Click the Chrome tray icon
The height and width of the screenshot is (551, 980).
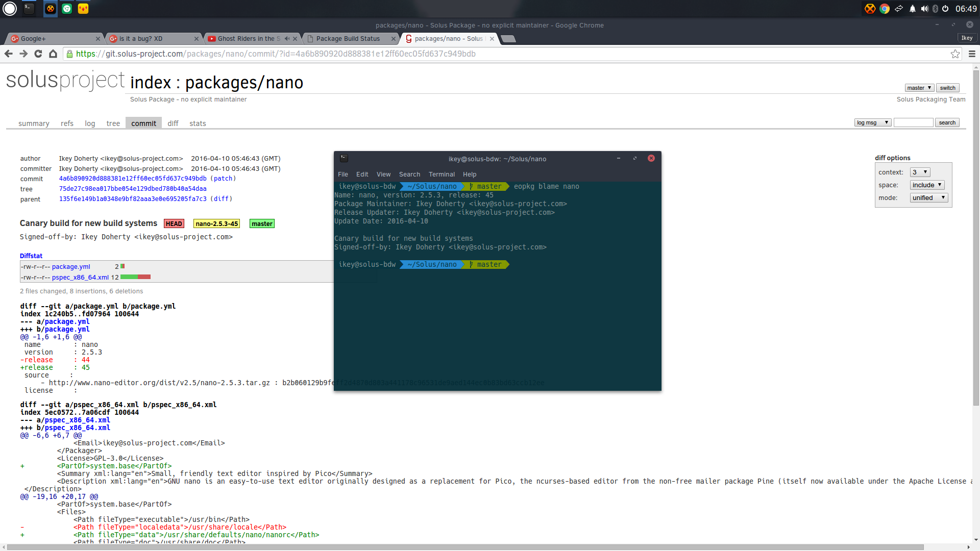885,9
